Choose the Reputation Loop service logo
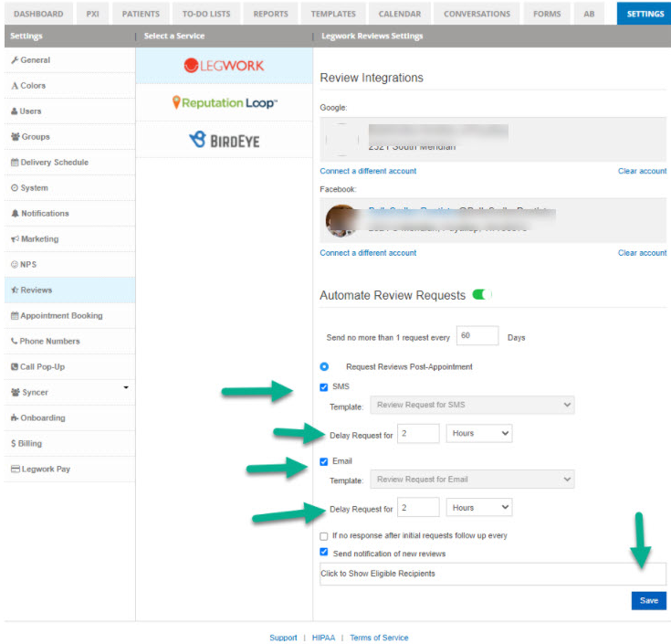This screenshot has width=671, height=644. pos(224,103)
